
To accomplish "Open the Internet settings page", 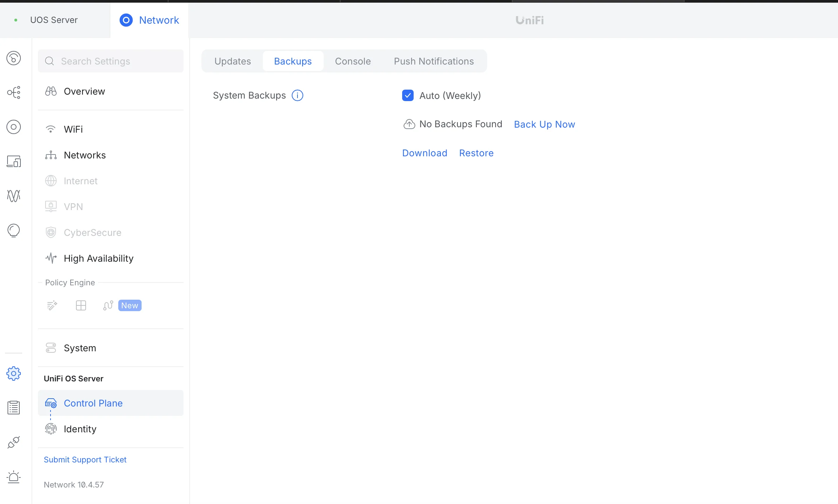I will [x=111, y=181].
